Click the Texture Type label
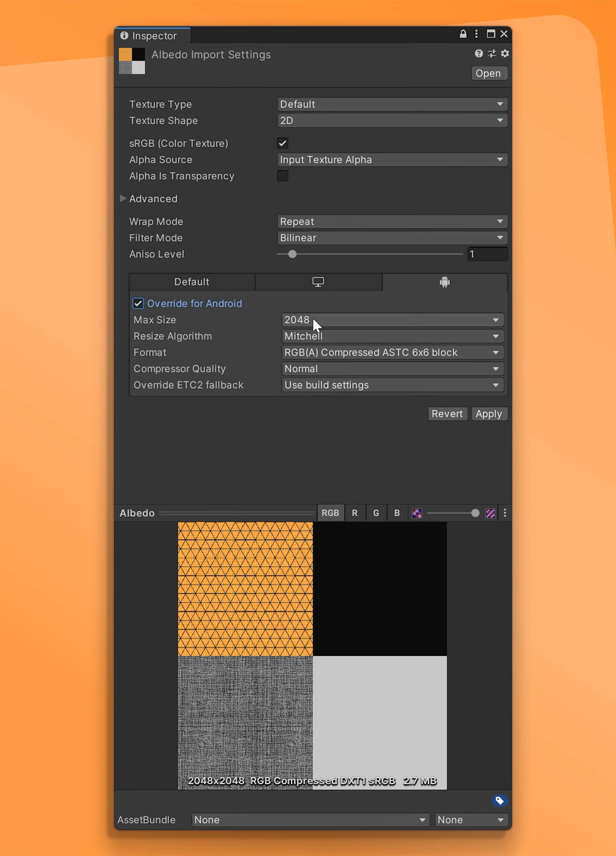 click(x=161, y=104)
